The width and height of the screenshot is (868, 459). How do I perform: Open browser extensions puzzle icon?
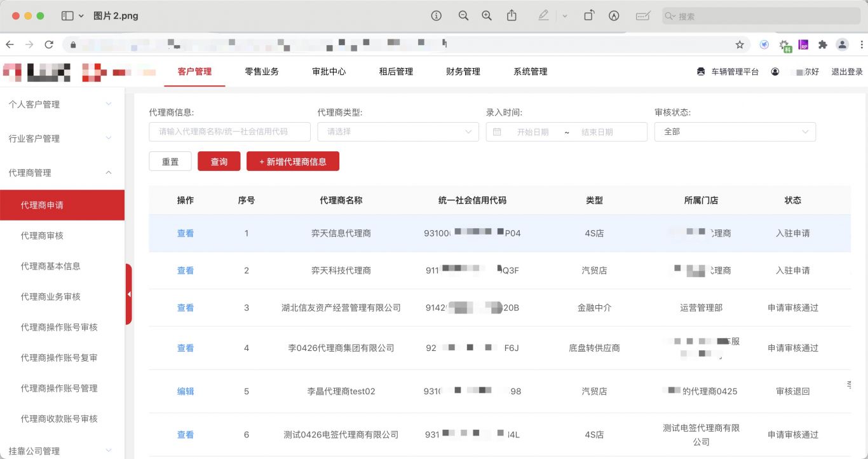823,45
